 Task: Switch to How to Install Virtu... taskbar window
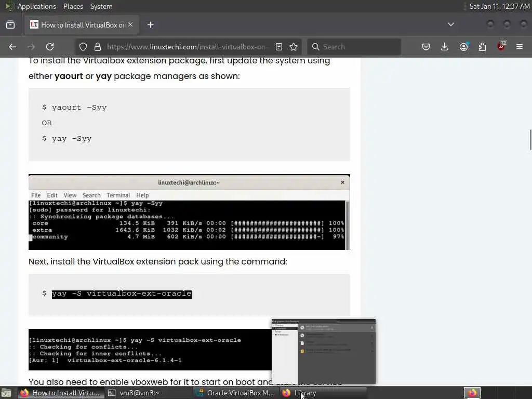[x=60, y=393]
